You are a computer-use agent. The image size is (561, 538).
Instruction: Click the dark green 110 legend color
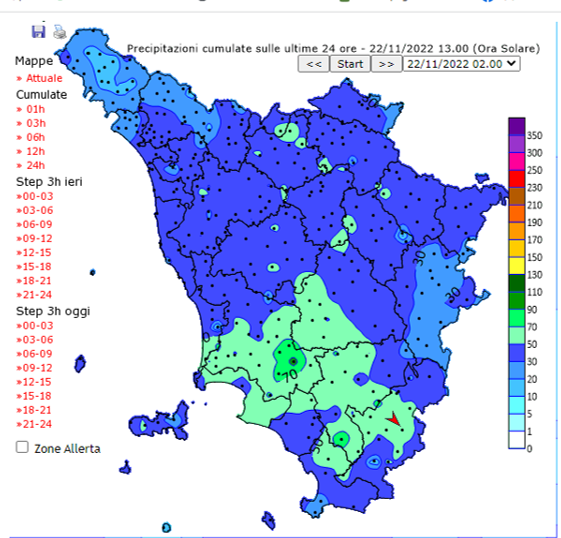tap(517, 283)
